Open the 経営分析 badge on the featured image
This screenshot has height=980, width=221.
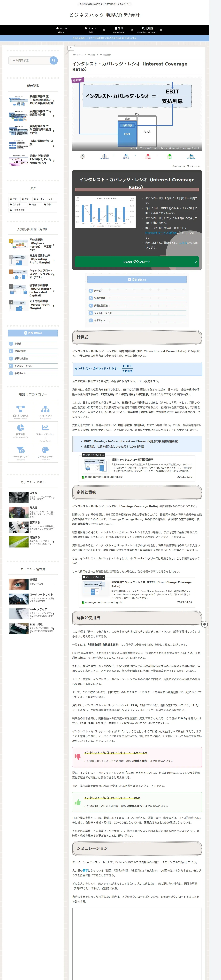coord(78,80)
